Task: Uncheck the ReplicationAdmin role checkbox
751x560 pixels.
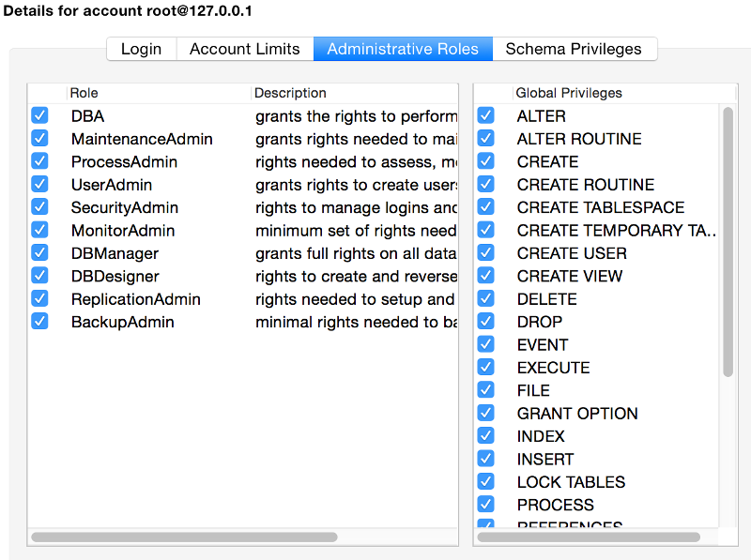Action: (x=39, y=298)
